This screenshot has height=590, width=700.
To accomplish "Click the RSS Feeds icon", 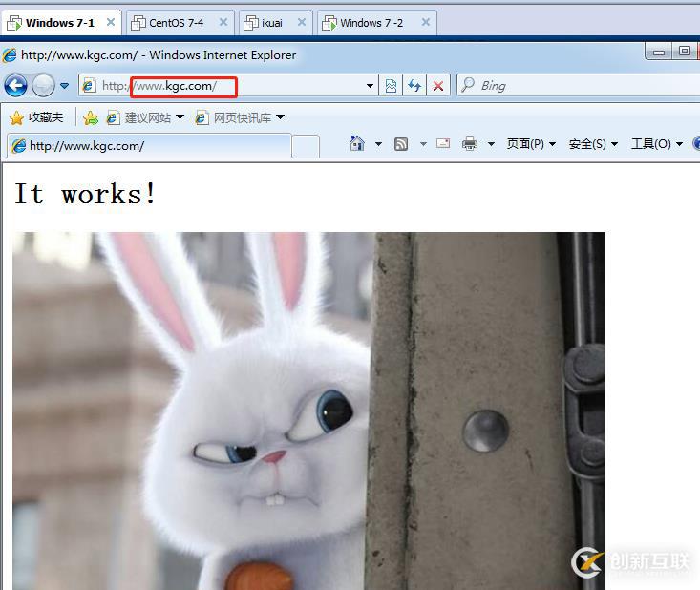I will click(401, 144).
